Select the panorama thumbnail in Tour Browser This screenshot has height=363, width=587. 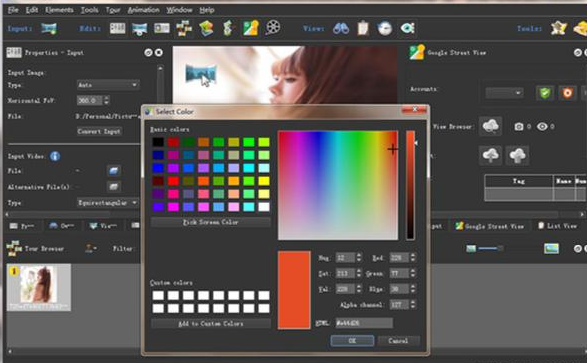pyautogui.click(x=39, y=287)
